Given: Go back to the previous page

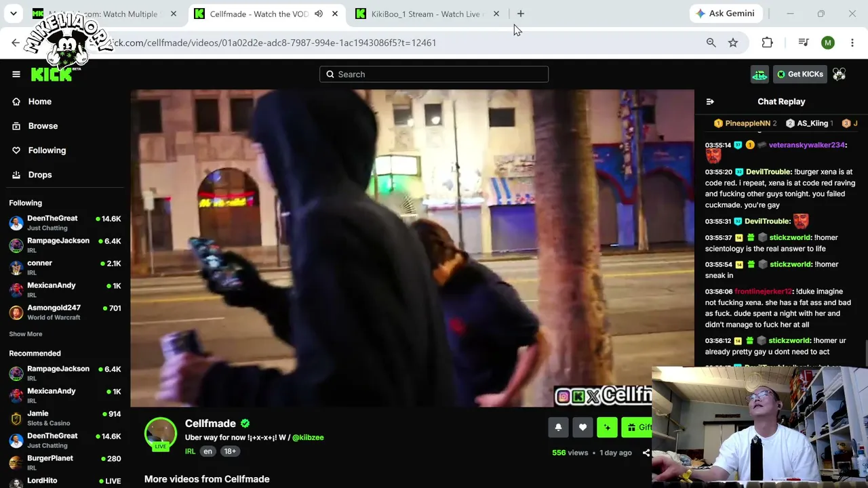Looking at the screenshot, I should point(16,43).
